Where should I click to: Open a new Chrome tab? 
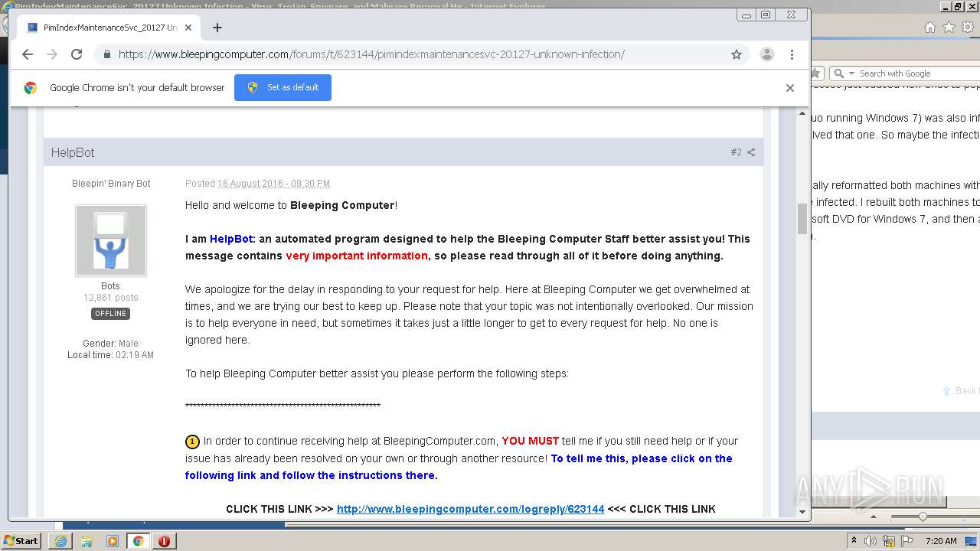(217, 28)
